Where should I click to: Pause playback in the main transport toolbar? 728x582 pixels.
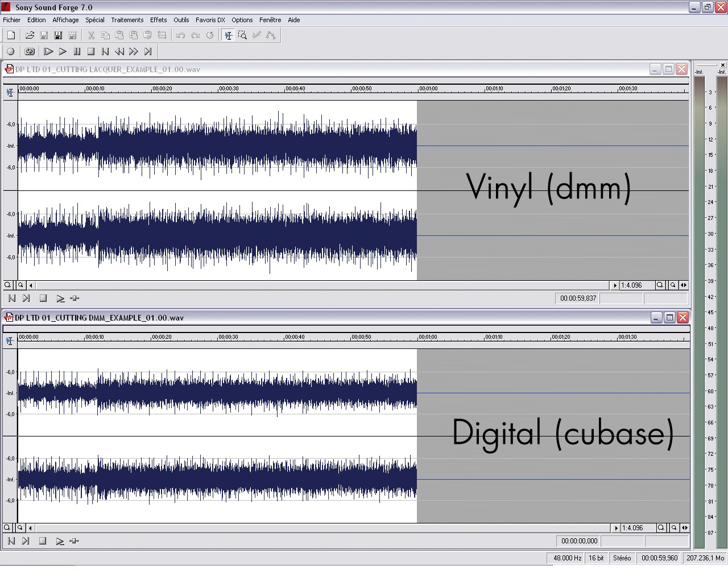coord(77,52)
